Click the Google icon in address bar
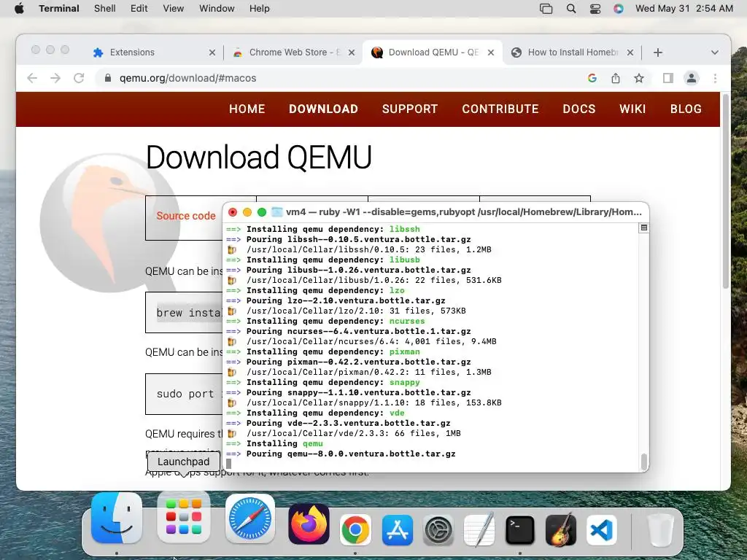Image resolution: width=747 pixels, height=560 pixels. (592, 78)
